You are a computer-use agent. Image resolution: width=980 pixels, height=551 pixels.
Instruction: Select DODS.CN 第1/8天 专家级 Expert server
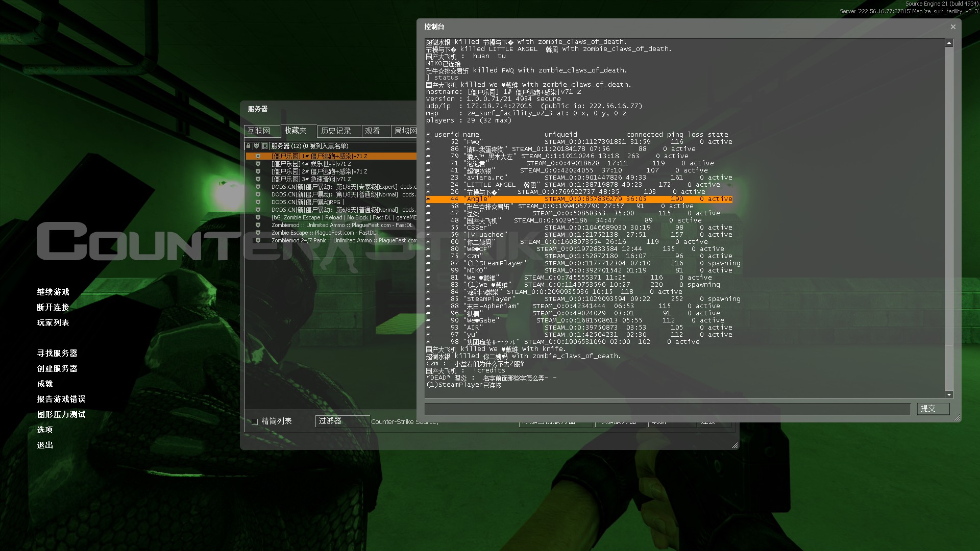(331, 187)
